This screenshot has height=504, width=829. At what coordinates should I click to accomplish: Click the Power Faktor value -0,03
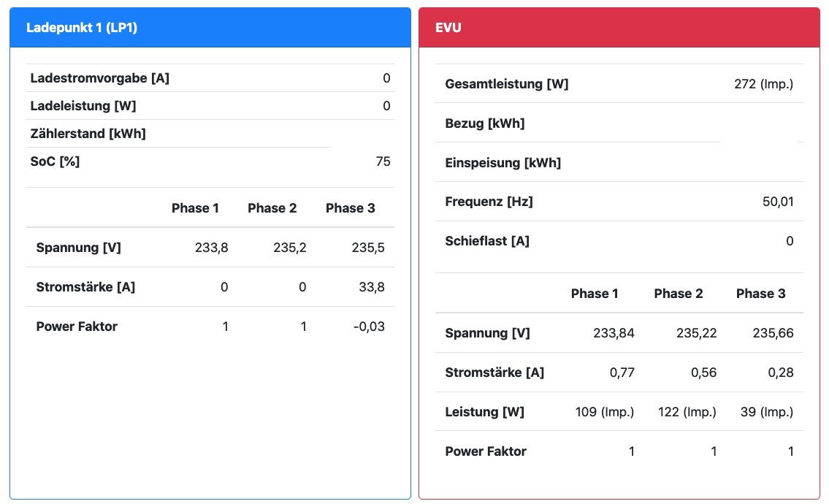coord(368,327)
